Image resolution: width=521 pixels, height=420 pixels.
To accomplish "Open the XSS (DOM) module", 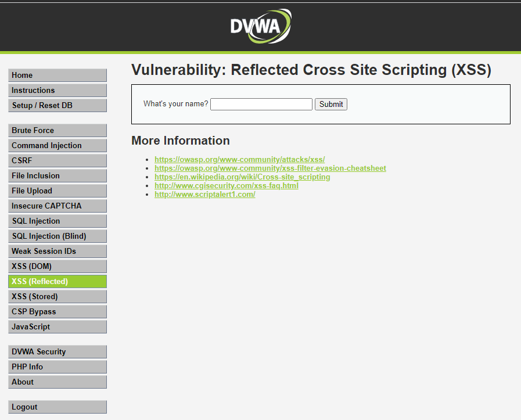I will 58,267.
